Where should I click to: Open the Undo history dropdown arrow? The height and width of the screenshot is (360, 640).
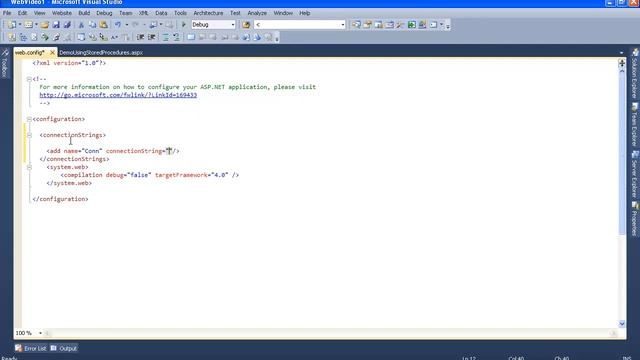(x=127, y=25)
